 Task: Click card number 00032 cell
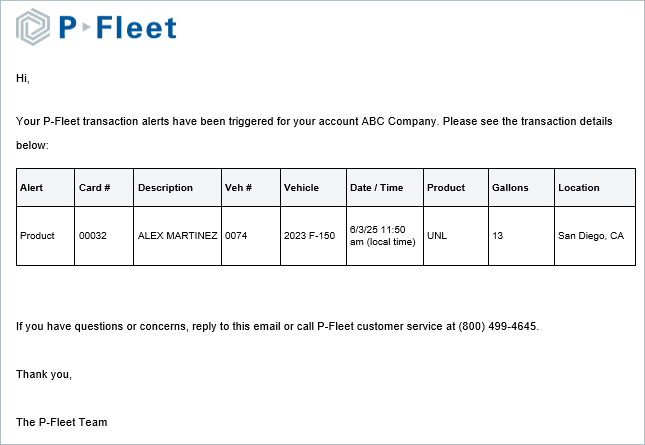(93, 236)
